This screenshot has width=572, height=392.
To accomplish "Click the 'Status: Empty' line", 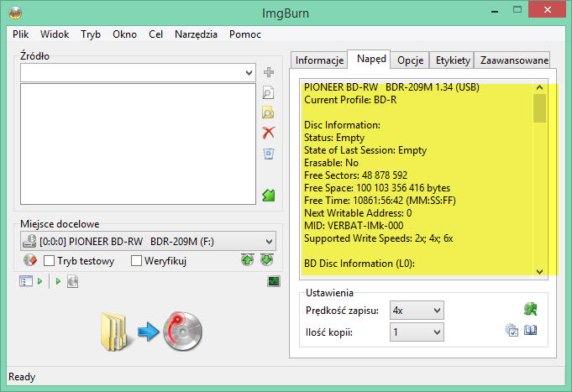I will point(334,138).
